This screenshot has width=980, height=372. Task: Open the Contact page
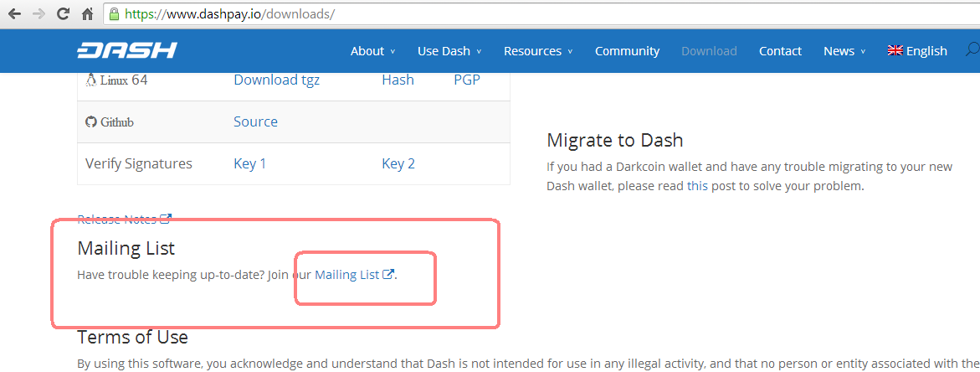780,51
